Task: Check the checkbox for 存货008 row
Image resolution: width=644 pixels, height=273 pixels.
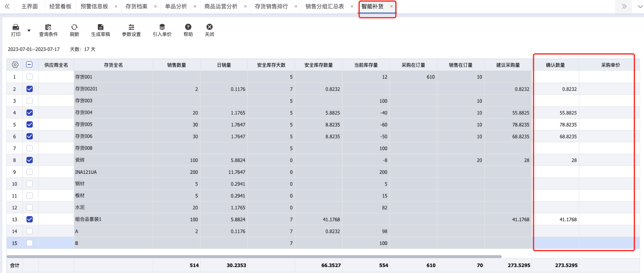Action: (30, 148)
